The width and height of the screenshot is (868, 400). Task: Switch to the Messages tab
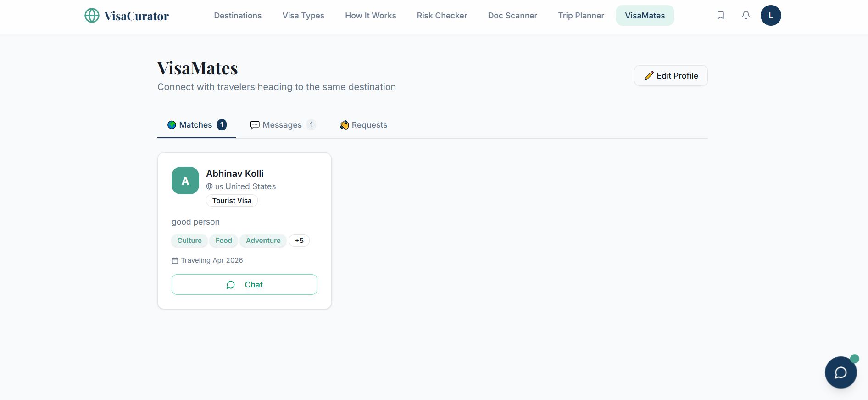283,125
